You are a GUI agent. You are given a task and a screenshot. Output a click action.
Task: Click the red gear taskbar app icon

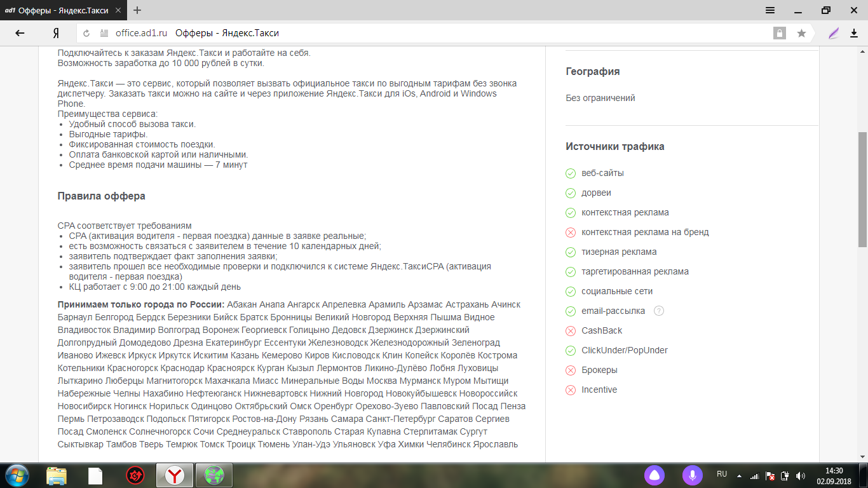(x=135, y=475)
